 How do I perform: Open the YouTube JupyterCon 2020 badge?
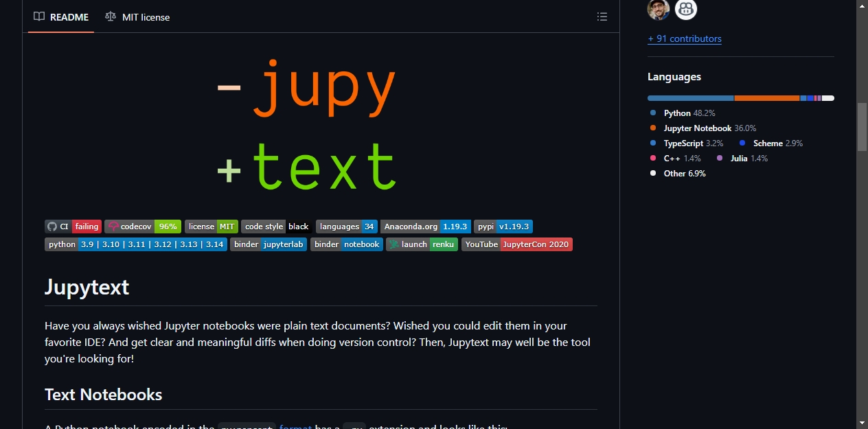(x=517, y=244)
